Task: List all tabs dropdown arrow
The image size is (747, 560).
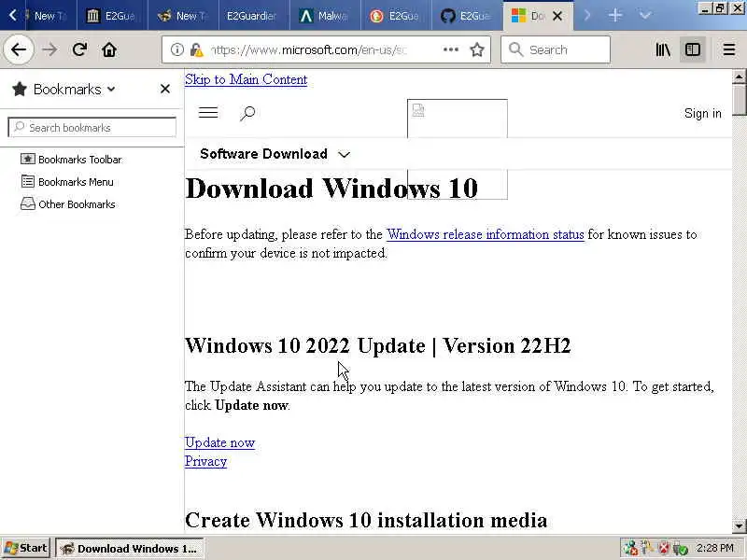Action: pos(644,16)
